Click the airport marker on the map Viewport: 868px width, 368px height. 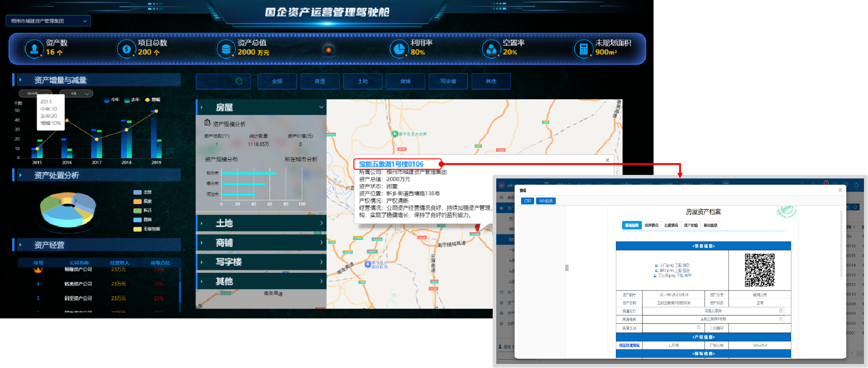click(367, 264)
